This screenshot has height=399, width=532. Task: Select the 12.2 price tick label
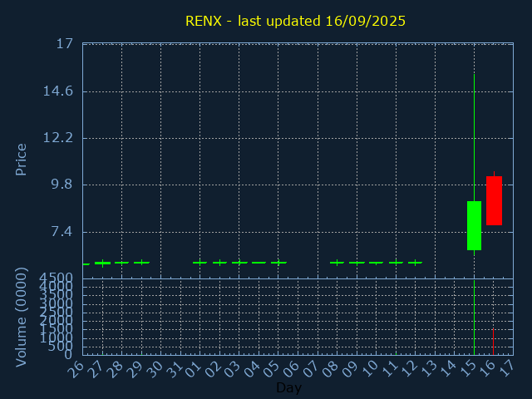coord(58,138)
